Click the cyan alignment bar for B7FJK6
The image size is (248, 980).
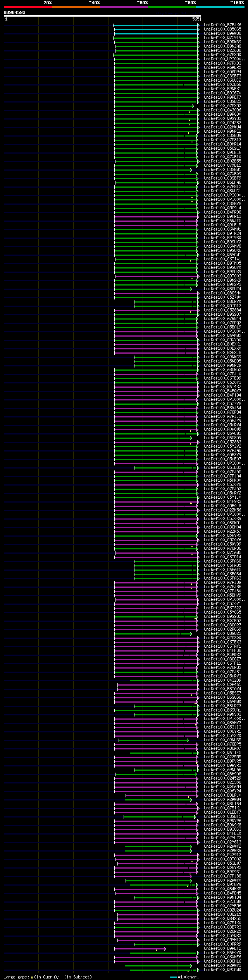(x=156, y=25)
